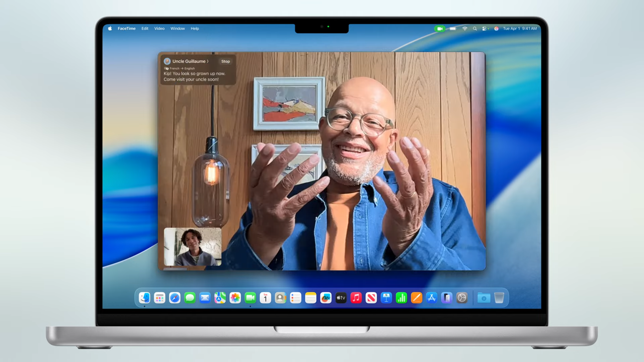The width and height of the screenshot is (644, 362).
Task: Open the Photos app from the Dock
Action: 235,298
